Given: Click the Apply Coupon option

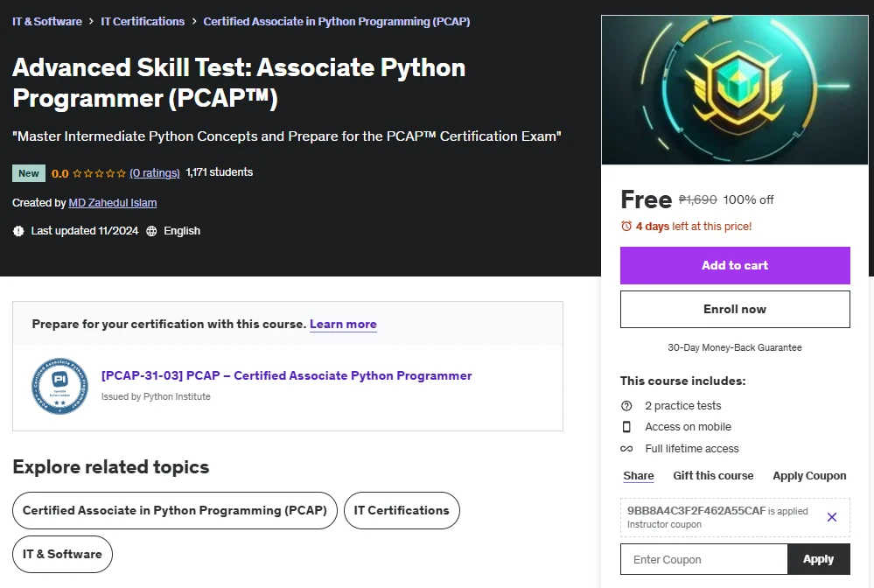Looking at the screenshot, I should click(809, 476).
